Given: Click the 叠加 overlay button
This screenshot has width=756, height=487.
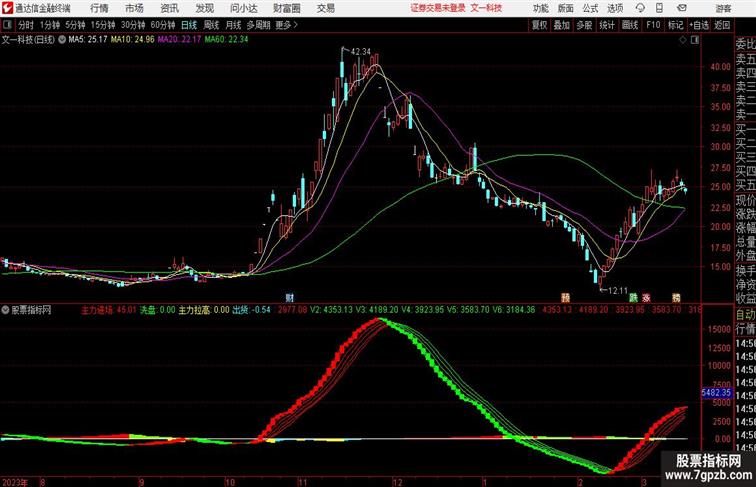Looking at the screenshot, I should pos(562,25).
